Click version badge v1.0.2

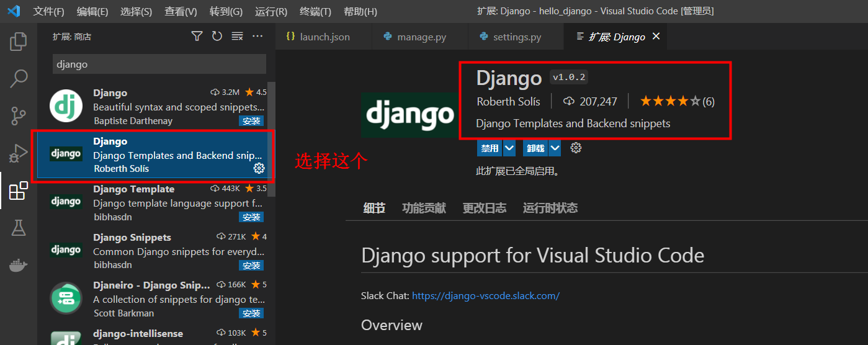tap(569, 78)
